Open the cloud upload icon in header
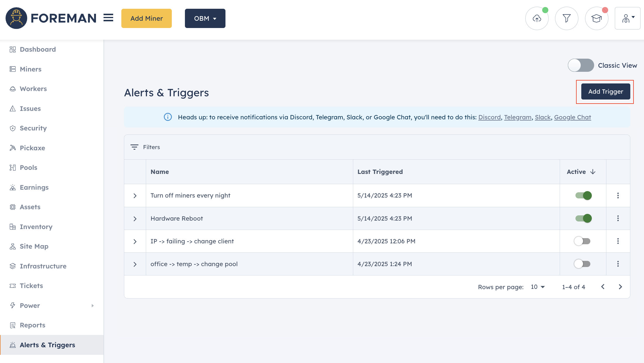Viewport: 644px width, 363px height. pyautogui.click(x=537, y=18)
